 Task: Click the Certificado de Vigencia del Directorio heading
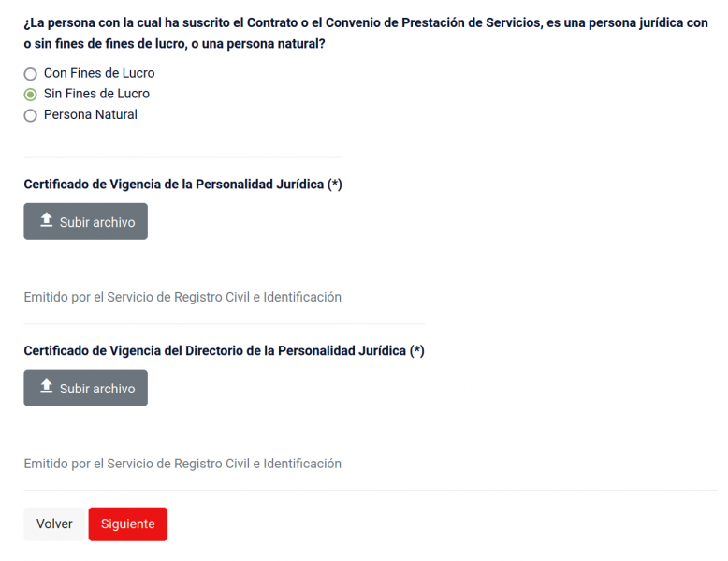pos(216,351)
